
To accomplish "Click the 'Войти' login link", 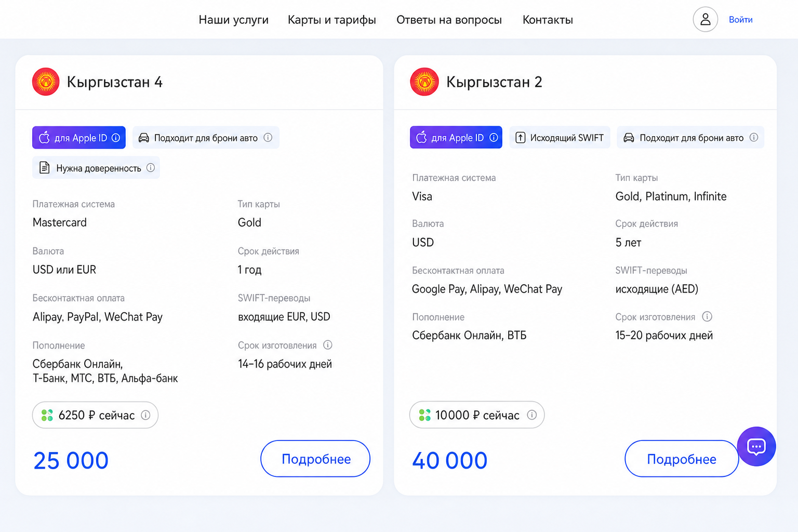I will (x=740, y=20).
